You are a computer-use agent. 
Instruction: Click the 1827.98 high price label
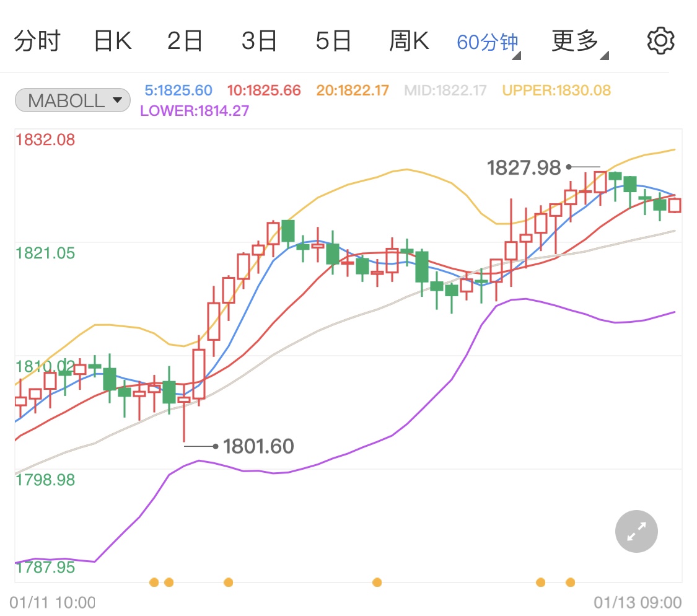[x=524, y=168]
